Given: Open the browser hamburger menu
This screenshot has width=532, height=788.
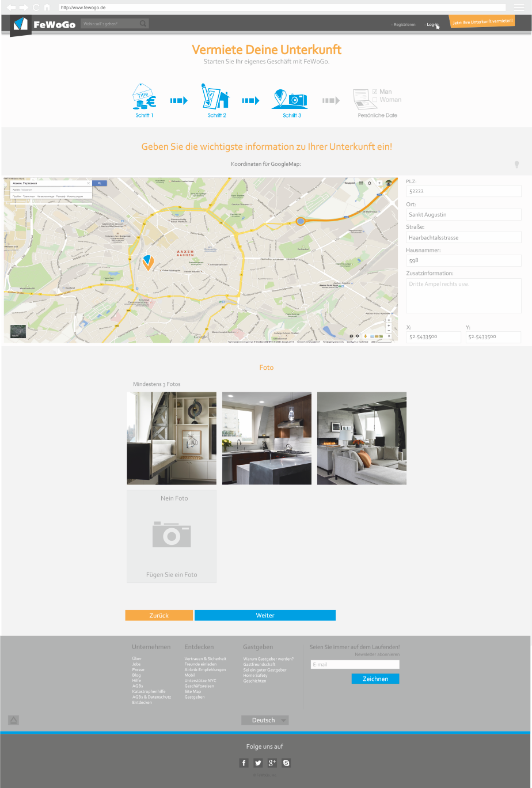Looking at the screenshot, I should click(x=519, y=7).
